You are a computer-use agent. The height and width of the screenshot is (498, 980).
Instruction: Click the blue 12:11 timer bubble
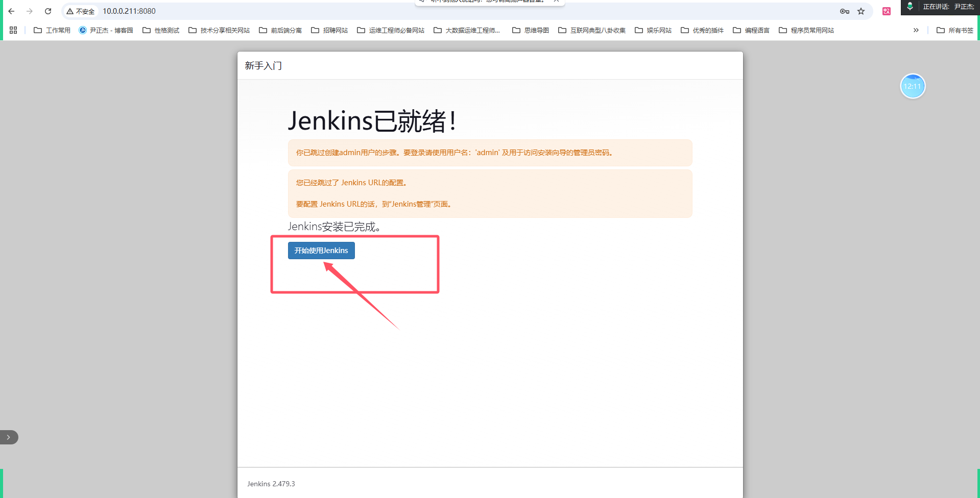(x=913, y=86)
